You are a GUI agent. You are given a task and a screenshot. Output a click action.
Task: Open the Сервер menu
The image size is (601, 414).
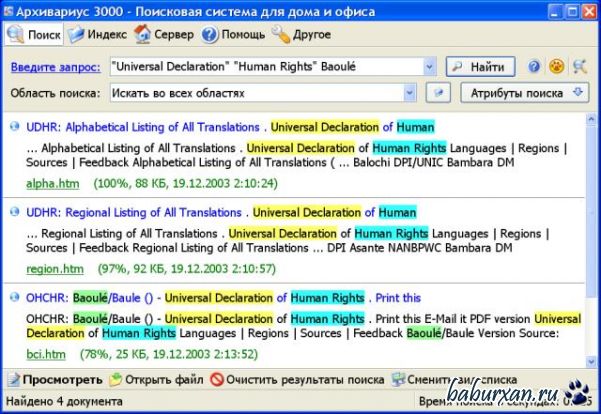[164, 34]
